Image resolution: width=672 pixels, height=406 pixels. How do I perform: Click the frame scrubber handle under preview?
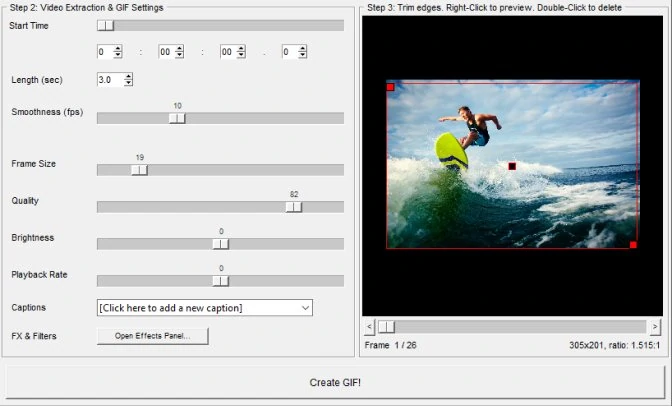(x=386, y=327)
